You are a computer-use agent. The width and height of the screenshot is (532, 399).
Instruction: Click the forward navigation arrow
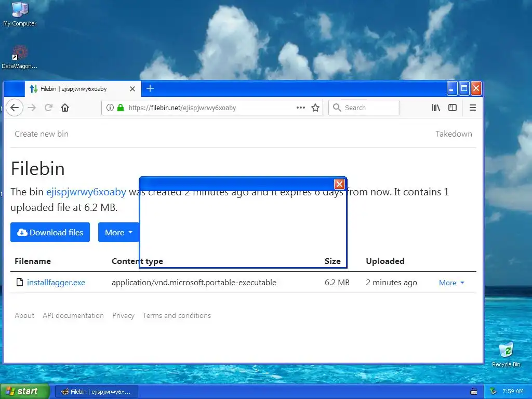point(32,108)
